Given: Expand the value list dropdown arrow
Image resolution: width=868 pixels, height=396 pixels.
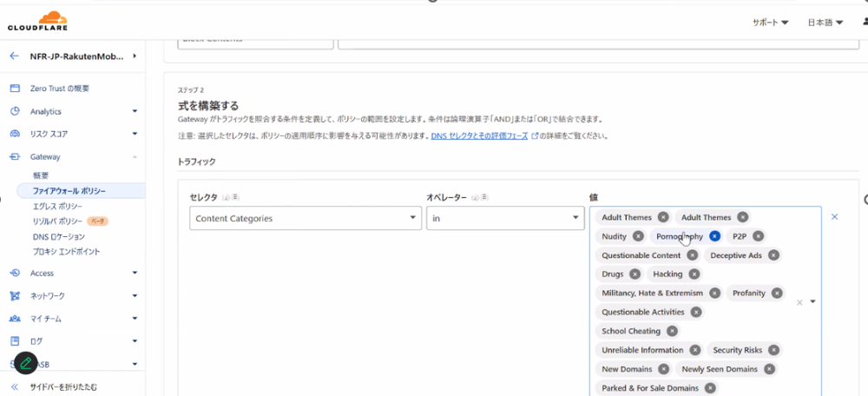Looking at the screenshot, I should pyautogui.click(x=813, y=302).
